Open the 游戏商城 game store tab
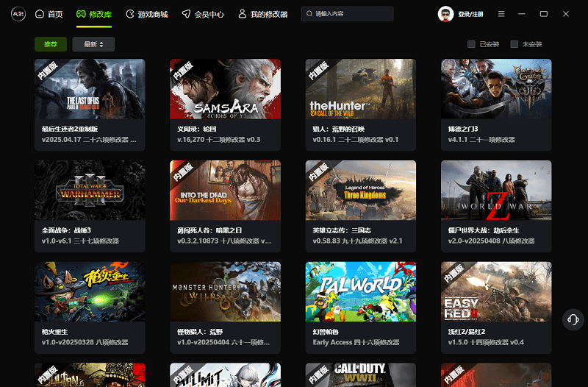Screen dimensions: 588x387 coord(146,14)
